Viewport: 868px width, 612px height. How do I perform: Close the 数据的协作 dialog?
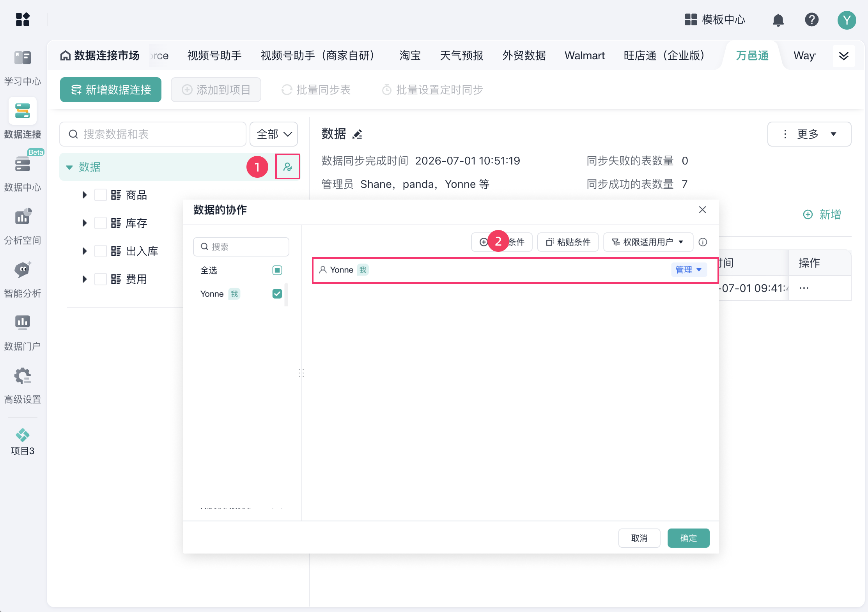pos(702,210)
